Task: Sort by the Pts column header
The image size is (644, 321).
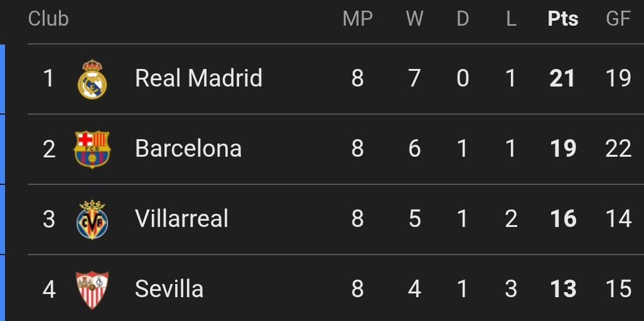Action: 563,19
